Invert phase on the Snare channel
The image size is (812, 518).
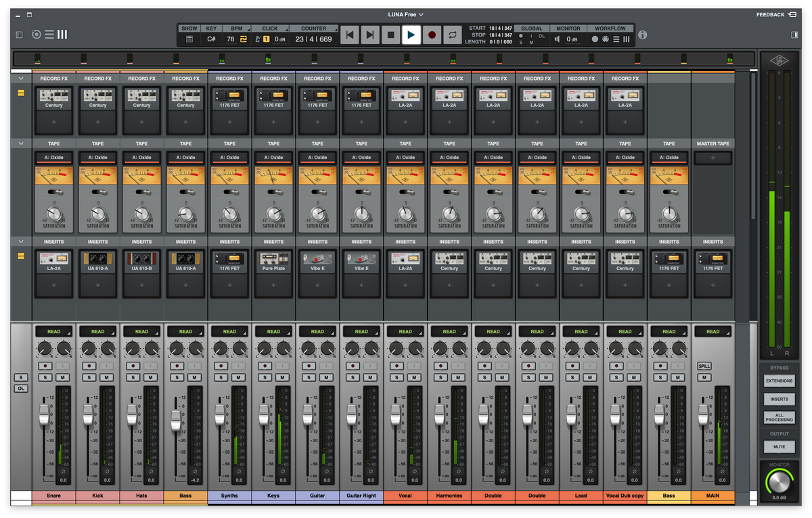pos(63,471)
